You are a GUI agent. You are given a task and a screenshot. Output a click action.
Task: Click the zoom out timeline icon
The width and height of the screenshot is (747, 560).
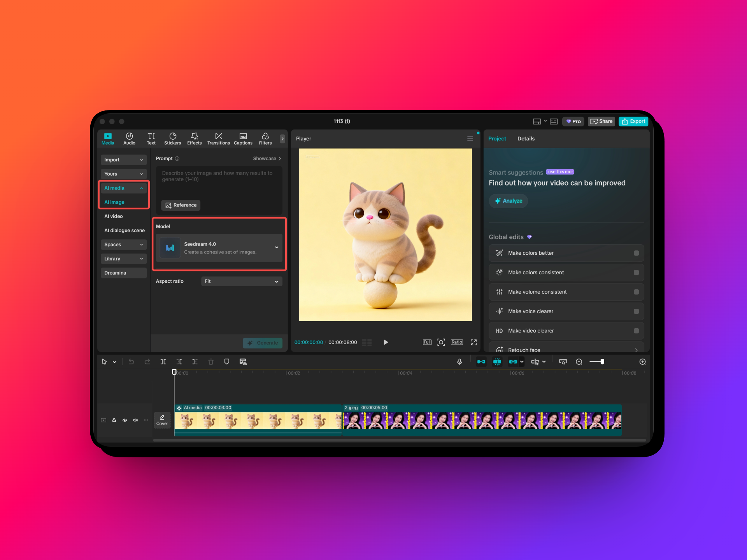pyautogui.click(x=579, y=362)
